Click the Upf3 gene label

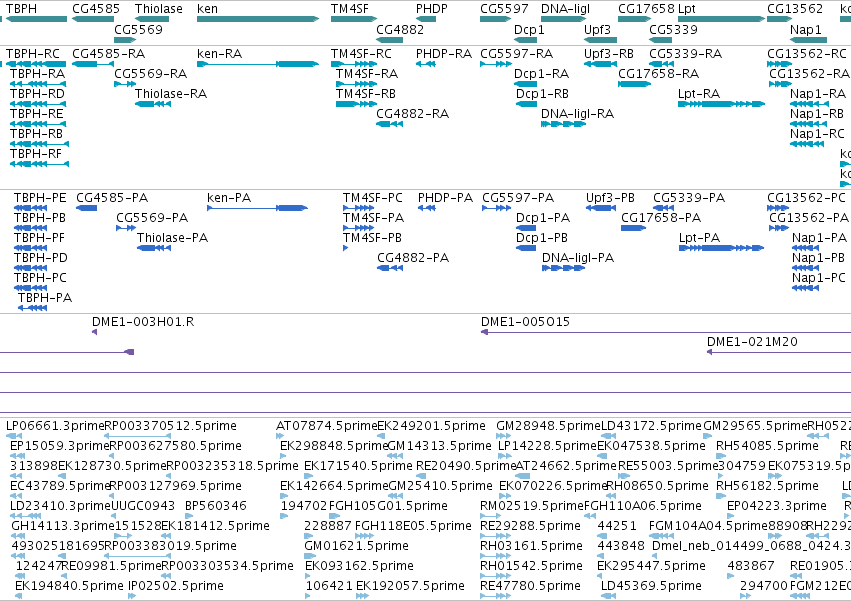[x=598, y=29]
